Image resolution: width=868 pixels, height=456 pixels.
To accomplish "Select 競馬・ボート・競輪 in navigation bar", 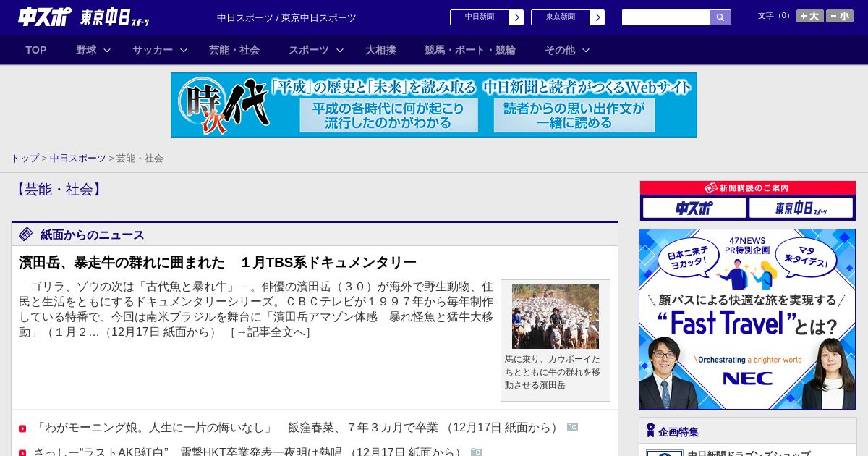I will 470,50.
